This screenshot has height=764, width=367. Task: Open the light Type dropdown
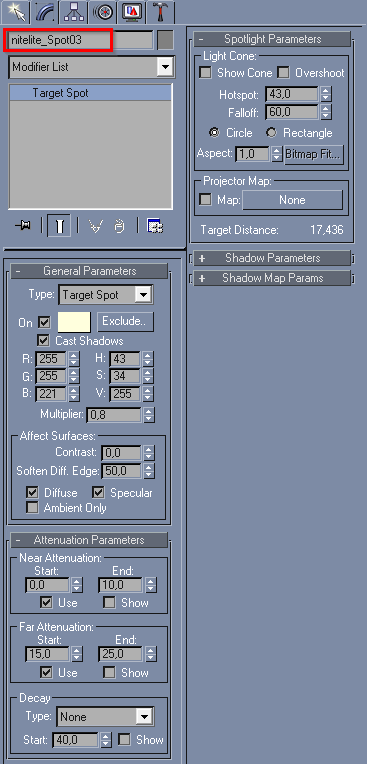(x=105, y=295)
